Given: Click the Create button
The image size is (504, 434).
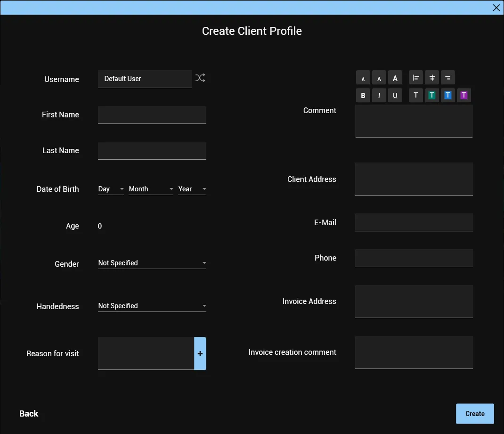Looking at the screenshot, I should tap(475, 414).
